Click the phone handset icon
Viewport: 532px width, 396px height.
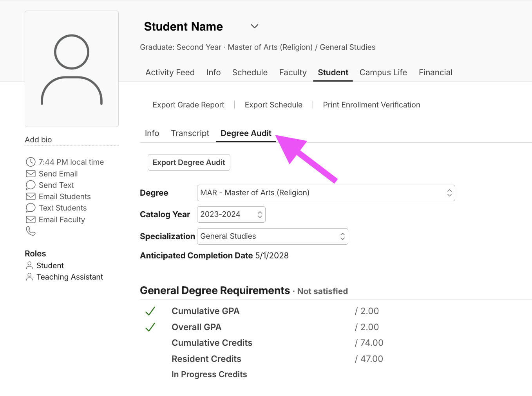pos(31,231)
